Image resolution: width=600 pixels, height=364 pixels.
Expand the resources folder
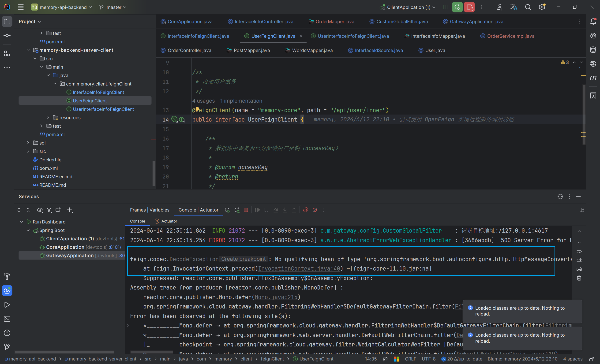(x=48, y=118)
